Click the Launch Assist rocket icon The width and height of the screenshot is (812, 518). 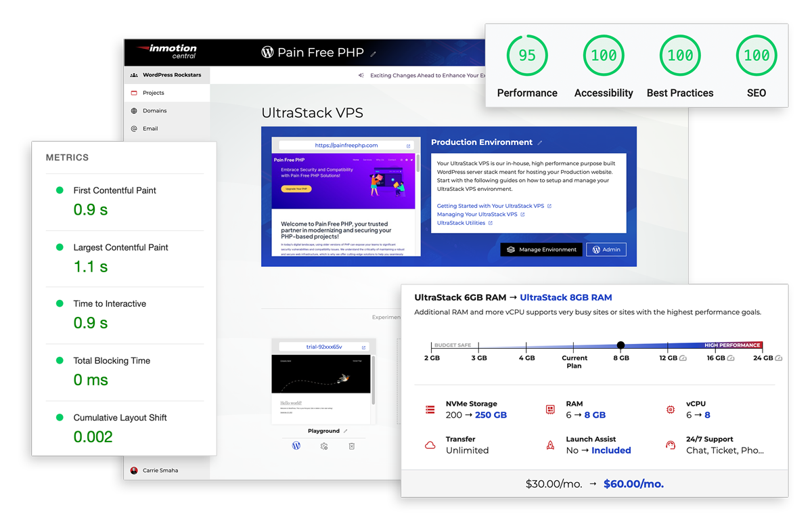pyautogui.click(x=550, y=445)
